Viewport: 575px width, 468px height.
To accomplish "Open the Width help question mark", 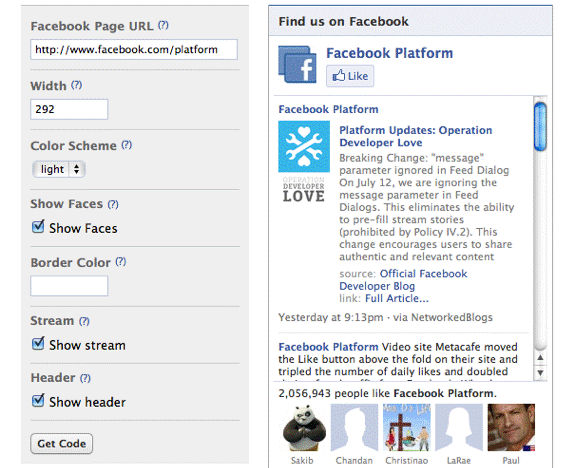I will click(x=77, y=85).
